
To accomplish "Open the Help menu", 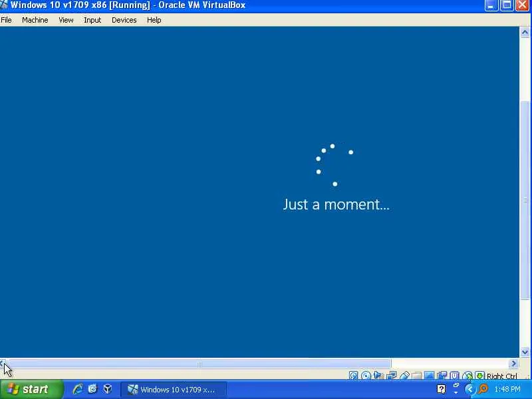I will pyautogui.click(x=154, y=20).
